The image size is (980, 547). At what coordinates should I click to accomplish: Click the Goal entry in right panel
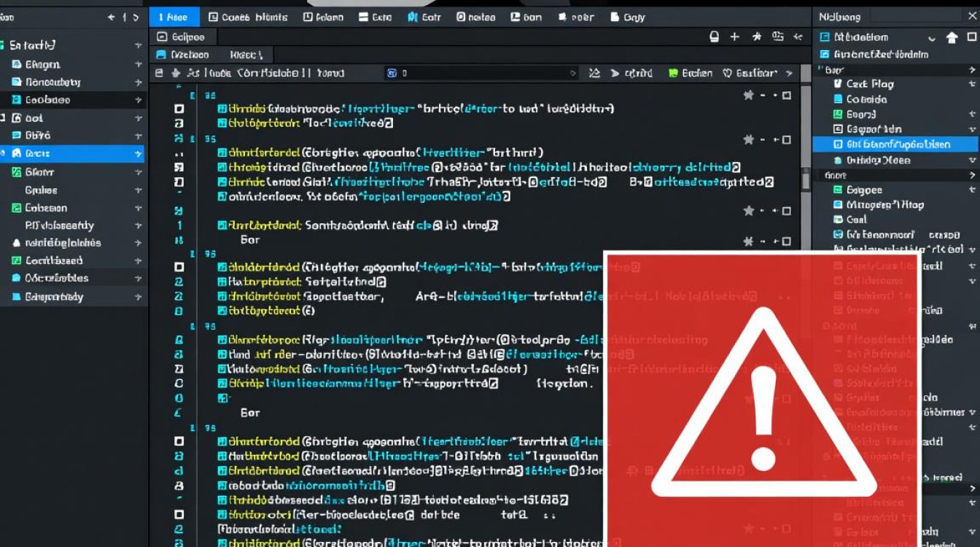click(x=856, y=219)
